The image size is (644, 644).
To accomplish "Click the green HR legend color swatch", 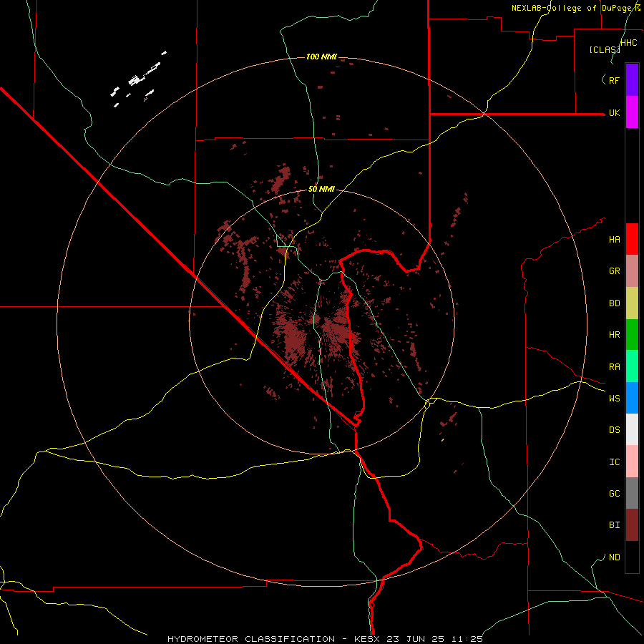I will [x=632, y=334].
